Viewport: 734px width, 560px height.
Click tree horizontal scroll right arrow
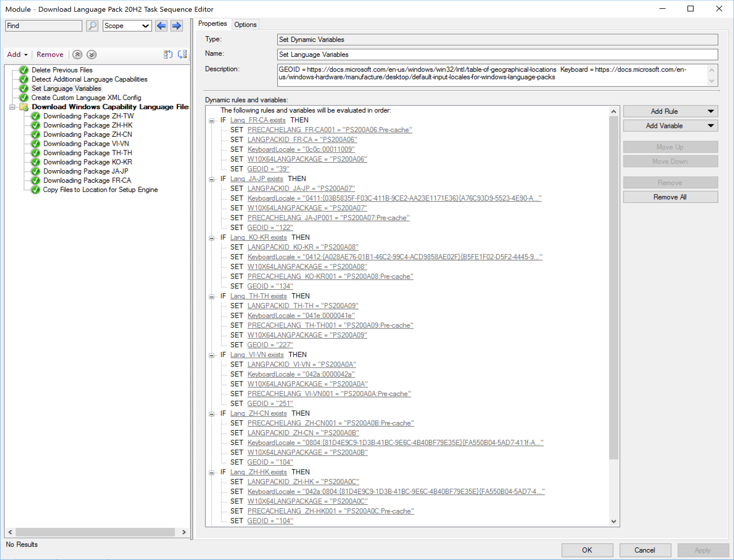184,532
